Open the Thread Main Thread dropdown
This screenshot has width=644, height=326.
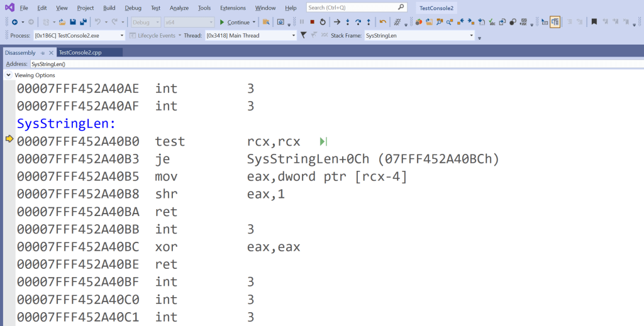[x=250, y=36]
